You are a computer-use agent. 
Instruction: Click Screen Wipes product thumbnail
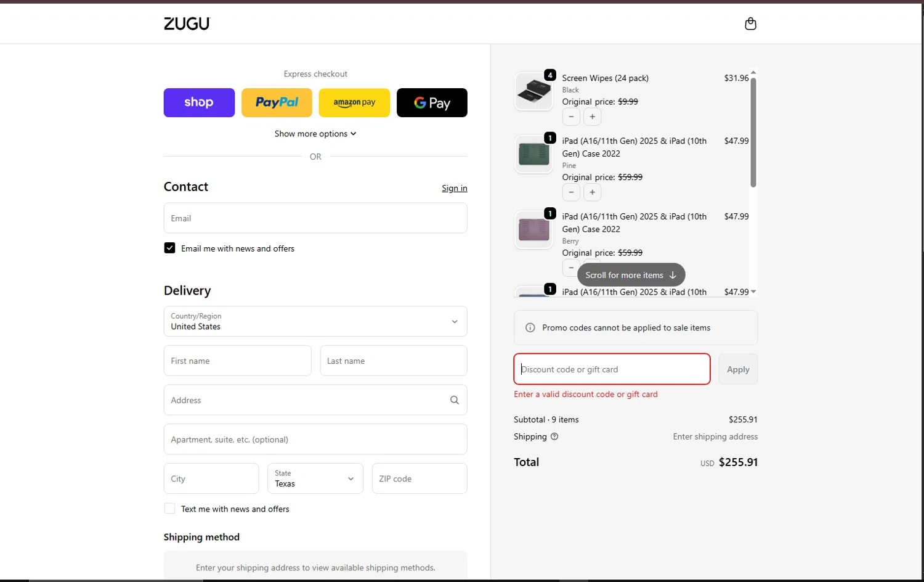click(x=533, y=92)
